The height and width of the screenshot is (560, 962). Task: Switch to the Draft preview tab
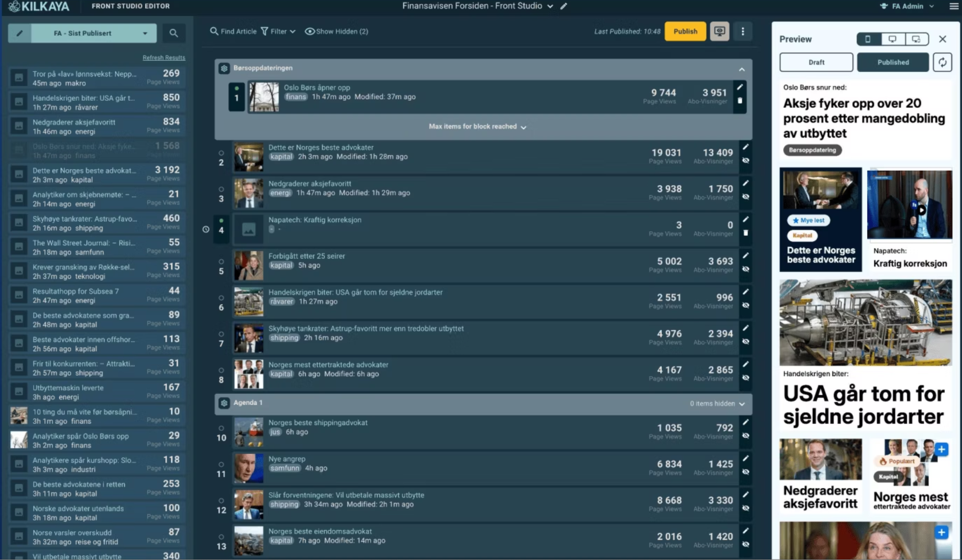pyautogui.click(x=816, y=62)
